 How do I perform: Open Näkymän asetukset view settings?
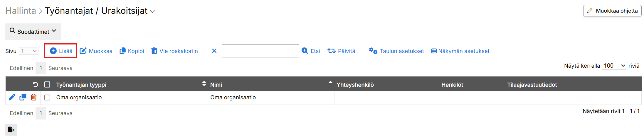(x=460, y=51)
